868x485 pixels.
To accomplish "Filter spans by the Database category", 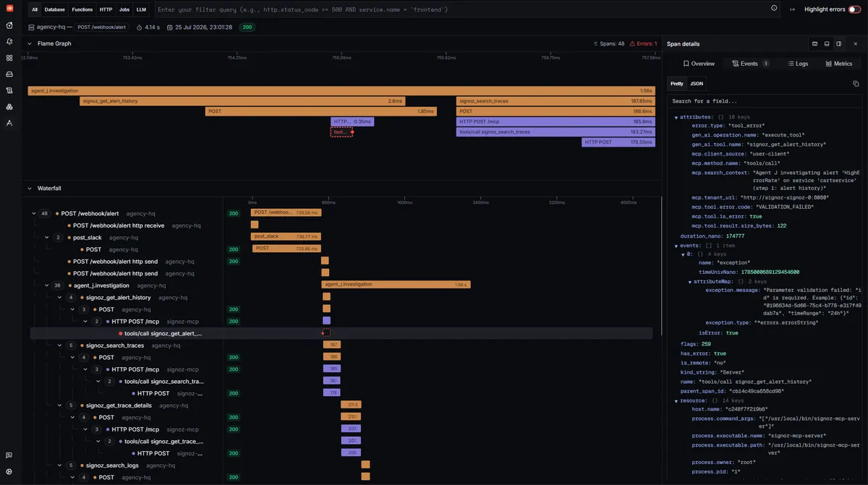I will click(x=55, y=9).
